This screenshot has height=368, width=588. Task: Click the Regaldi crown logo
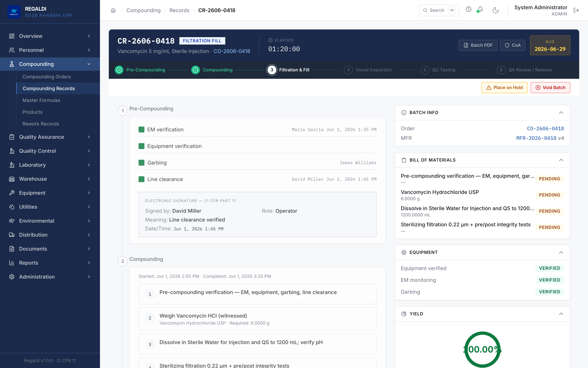click(14, 12)
